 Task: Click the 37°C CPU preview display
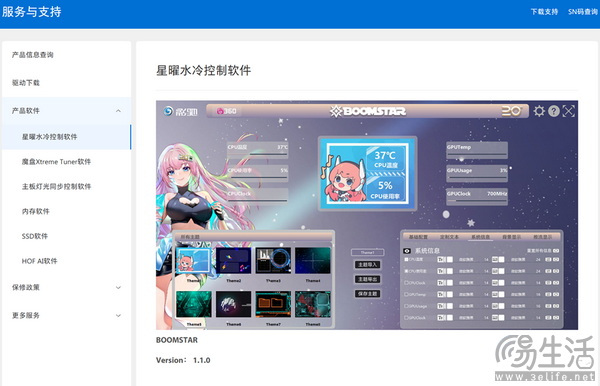click(x=367, y=173)
